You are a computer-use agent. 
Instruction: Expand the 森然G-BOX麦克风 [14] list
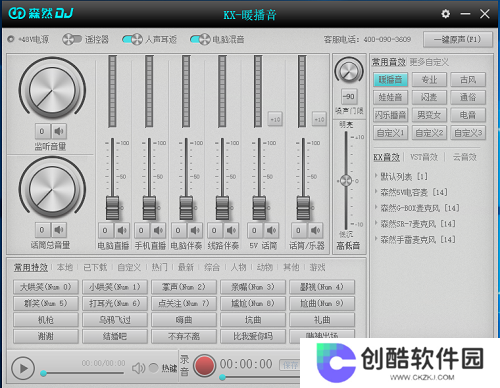(x=376, y=207)
